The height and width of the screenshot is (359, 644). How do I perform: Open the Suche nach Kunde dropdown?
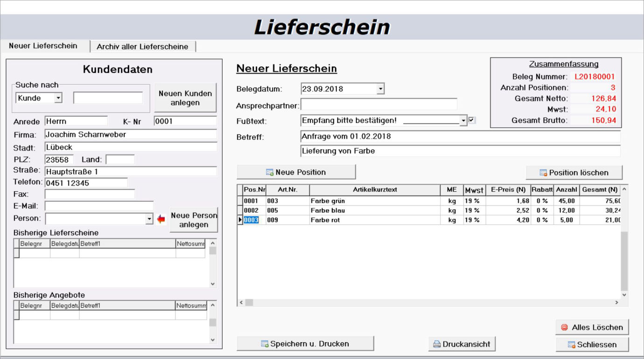tap(58, 98)
